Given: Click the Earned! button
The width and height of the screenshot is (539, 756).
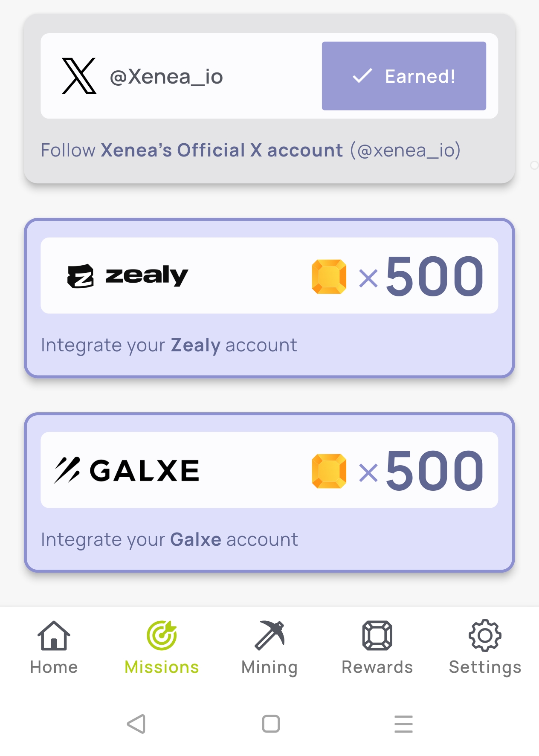Looking at the screenshot, I should [x=404, y=76].
